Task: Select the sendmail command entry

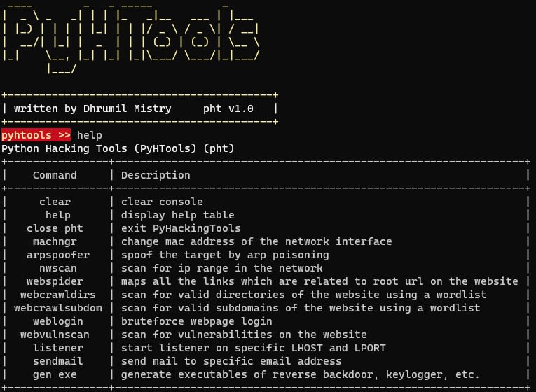Action: [x=58, y=361]
